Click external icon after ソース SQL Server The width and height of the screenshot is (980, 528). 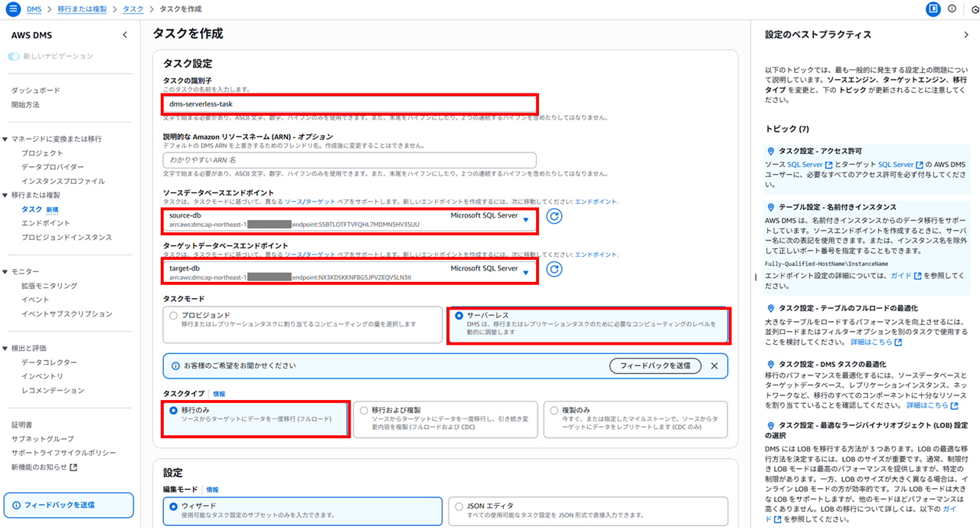(x=830, y=165)
